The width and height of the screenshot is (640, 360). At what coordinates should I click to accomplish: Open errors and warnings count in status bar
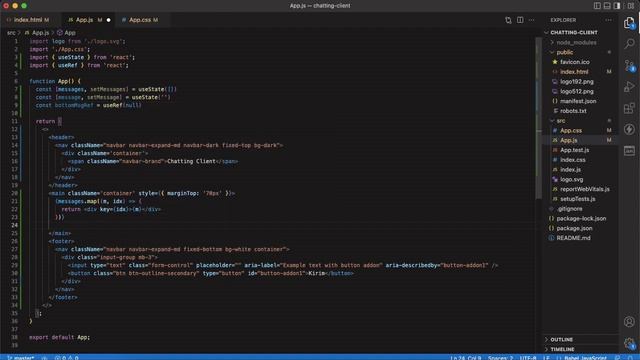[x=67, y=358]
